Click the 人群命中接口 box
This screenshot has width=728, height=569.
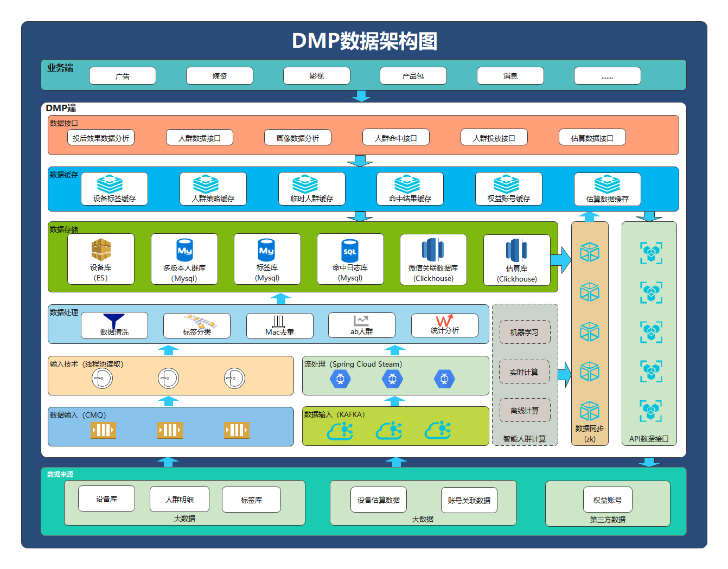(x=396, y=138)
